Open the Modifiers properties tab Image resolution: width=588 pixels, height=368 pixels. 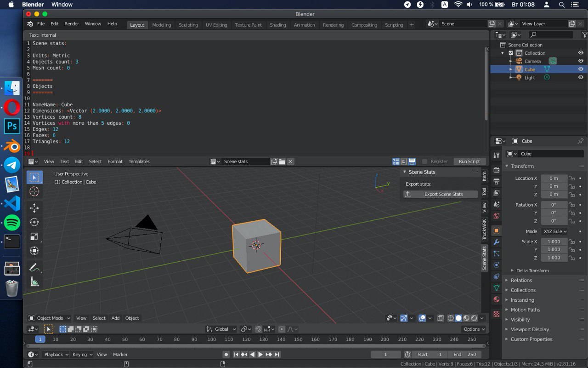tap(496, 242)
